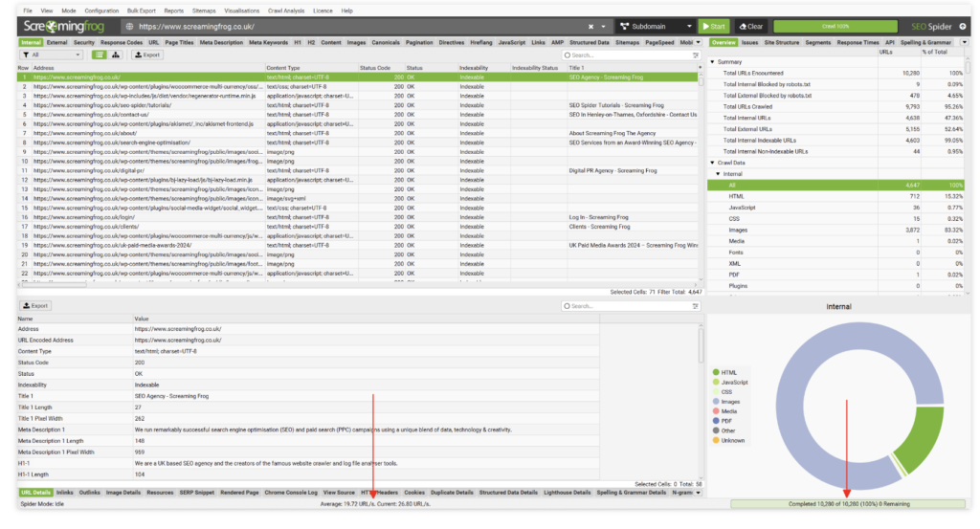Open the SERP Snippet bottom tab

pos(197,493)
